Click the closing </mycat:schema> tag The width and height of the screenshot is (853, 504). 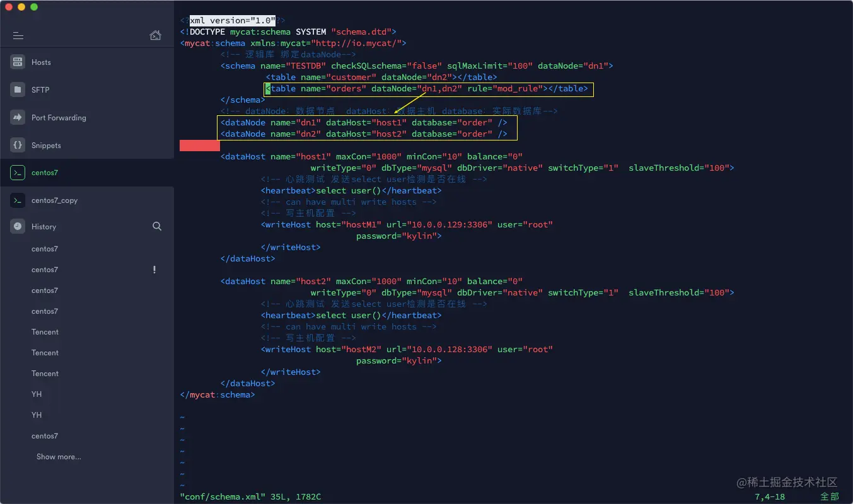tap(218, 394)
